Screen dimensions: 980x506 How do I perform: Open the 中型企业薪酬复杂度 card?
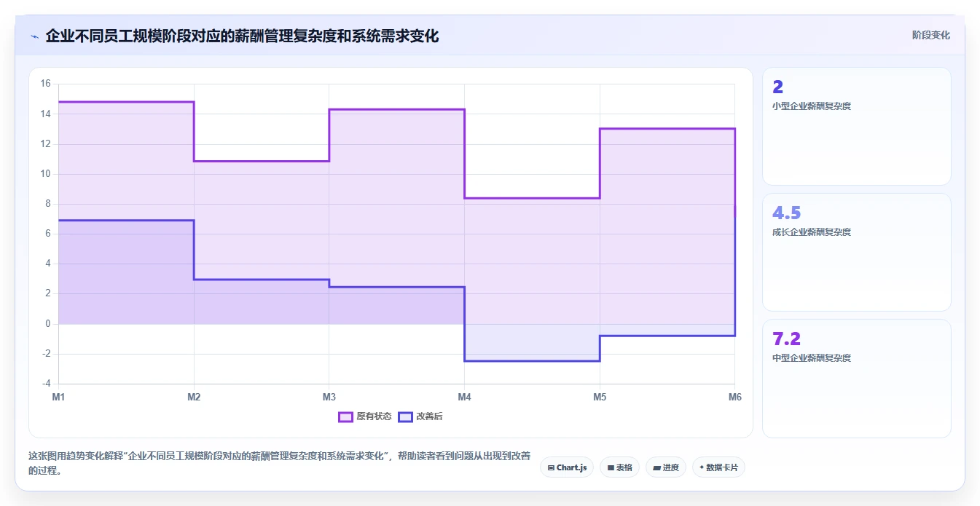(857, 379)
